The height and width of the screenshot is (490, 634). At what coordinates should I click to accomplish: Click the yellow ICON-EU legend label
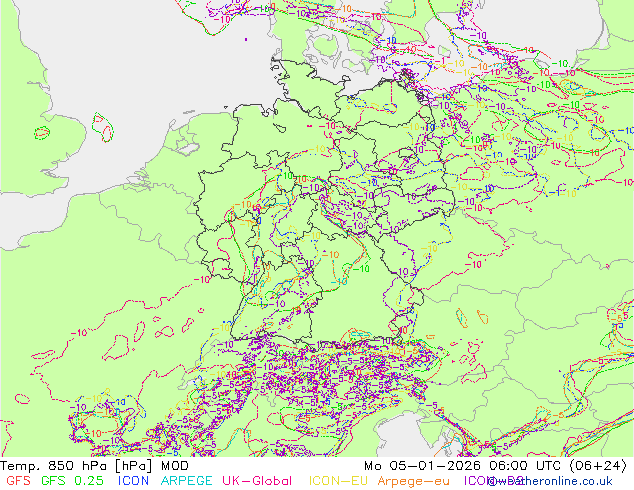tap(338, 481)
